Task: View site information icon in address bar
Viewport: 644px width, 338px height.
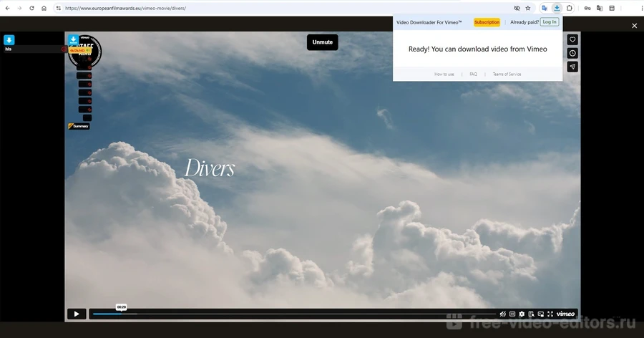Action: point(59,8)
